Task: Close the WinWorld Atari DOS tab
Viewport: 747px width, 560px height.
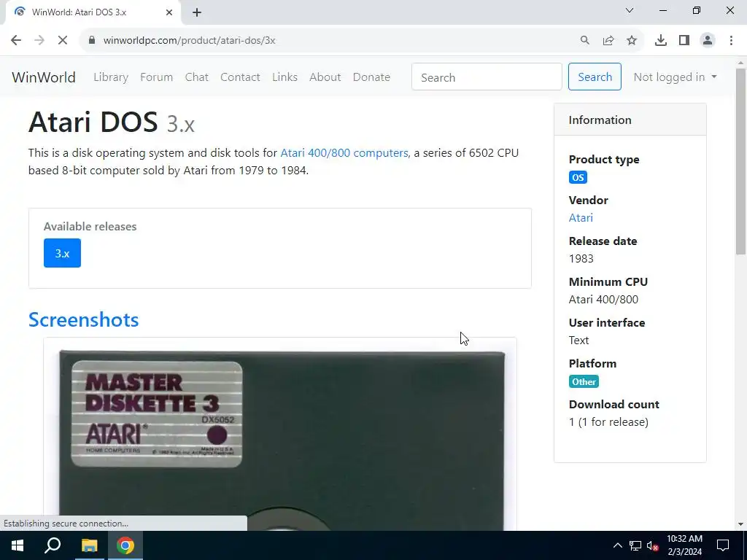Action: tap(169, 12)
